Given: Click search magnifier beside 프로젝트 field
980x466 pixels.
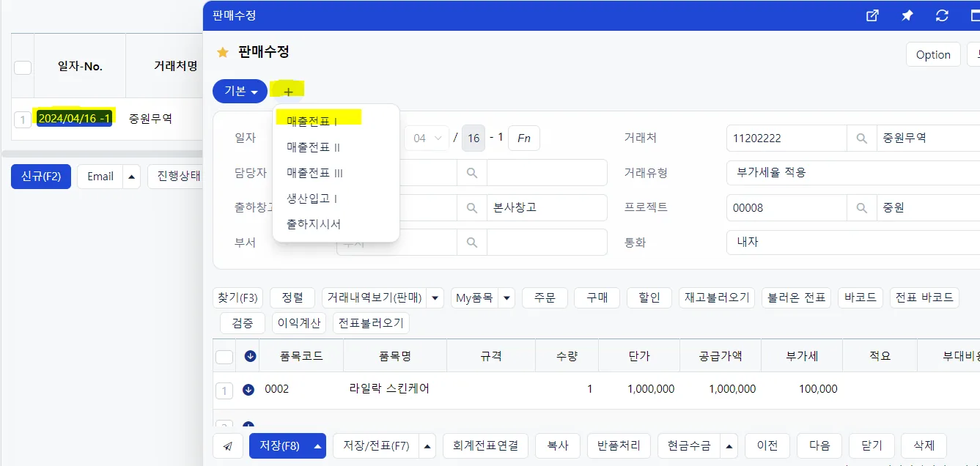Looking at the screenshot, I should 862,208.
